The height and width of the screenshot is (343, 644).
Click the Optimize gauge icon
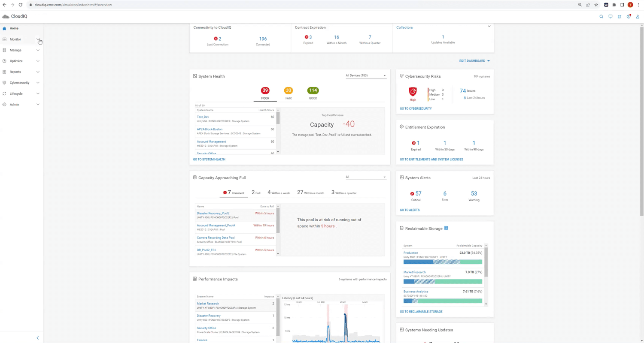4,61
